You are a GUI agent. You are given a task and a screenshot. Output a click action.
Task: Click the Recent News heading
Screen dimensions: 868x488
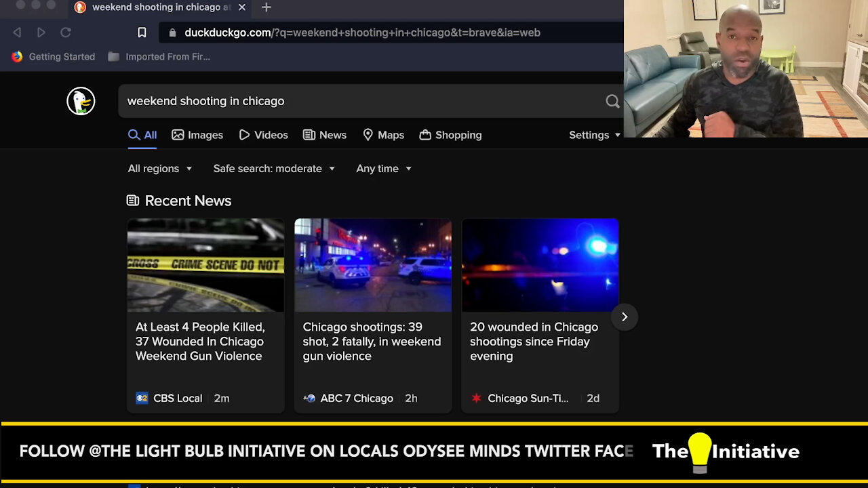click(188, 201)
